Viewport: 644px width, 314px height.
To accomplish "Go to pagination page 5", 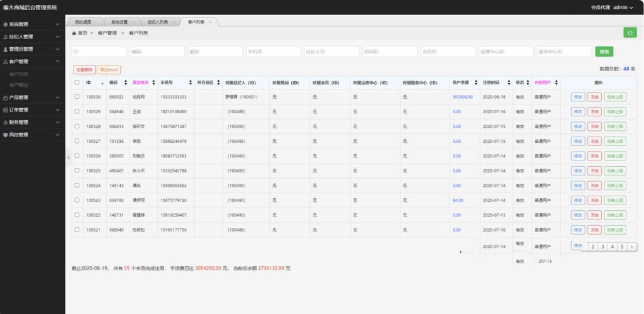I will coord(622,247).
